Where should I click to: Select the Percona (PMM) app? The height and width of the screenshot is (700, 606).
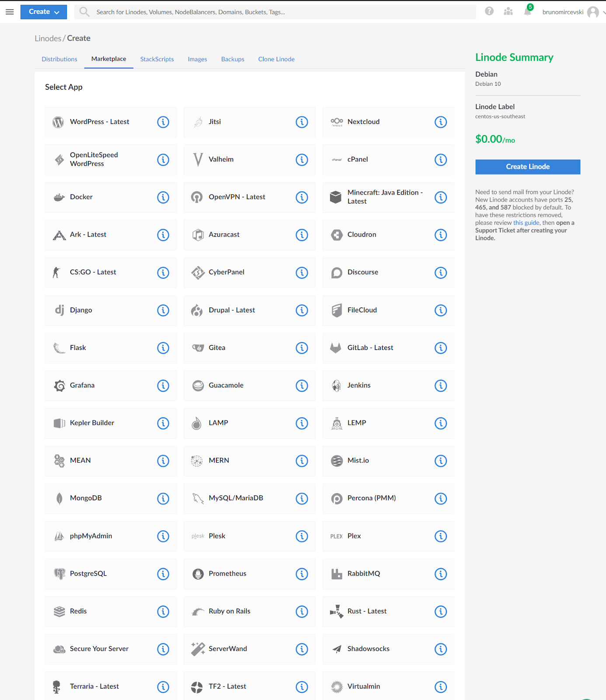tap(388, 498)
